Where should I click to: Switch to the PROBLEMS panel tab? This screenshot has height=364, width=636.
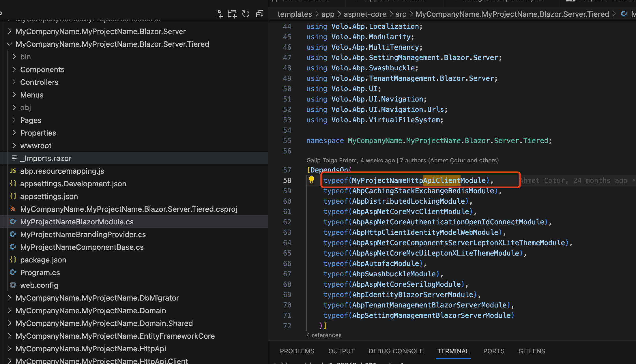(x=297, y=351)
